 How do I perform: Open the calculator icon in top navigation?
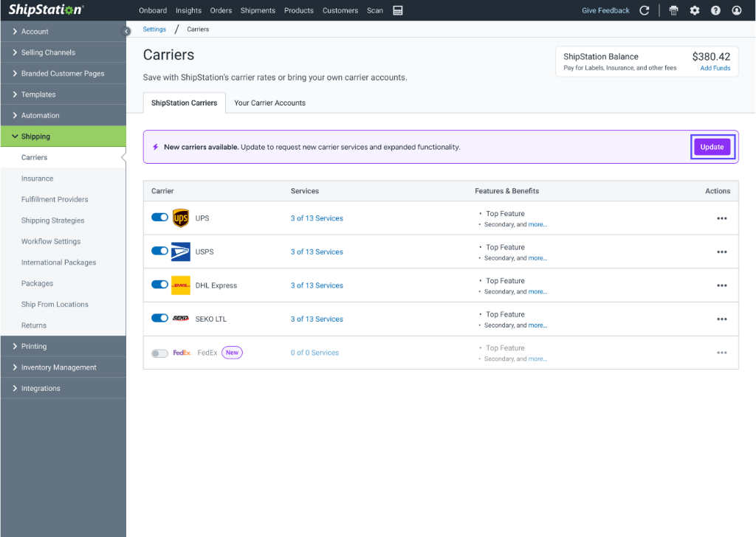click(x=398, y=10)
